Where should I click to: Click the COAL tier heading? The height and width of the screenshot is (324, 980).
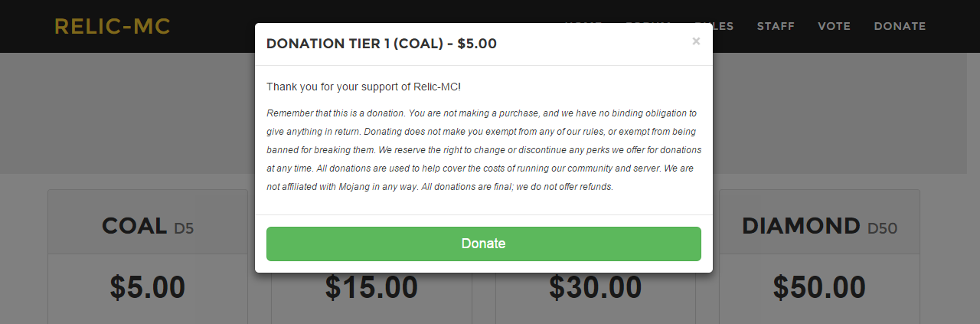click(134, 226)
